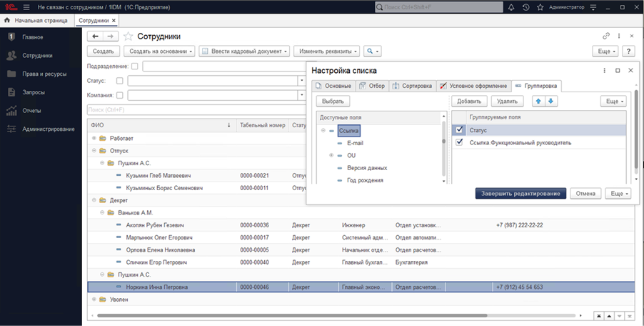
Task: Move grouping field down with arrow
Action: (x=550, y=102)
